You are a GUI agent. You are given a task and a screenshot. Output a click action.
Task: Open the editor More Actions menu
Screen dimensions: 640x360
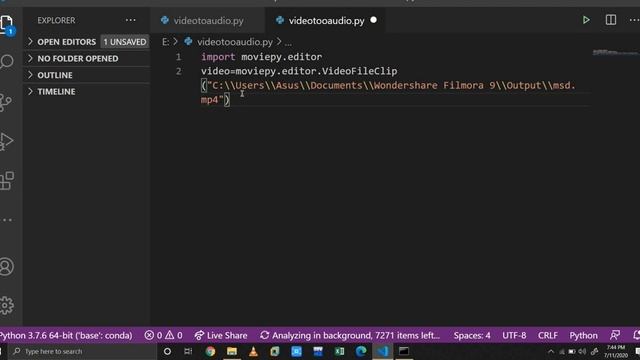(634, 20)
